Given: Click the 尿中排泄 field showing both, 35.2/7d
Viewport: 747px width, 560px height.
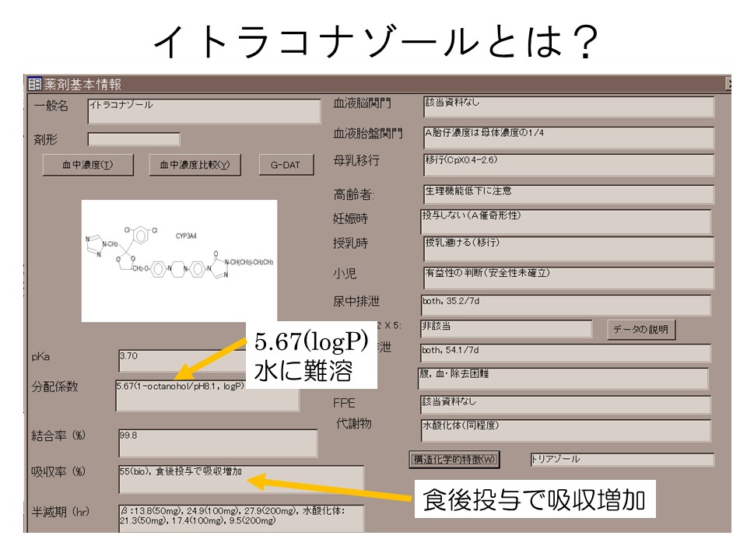Looking at the screenshot, I should [565, 305].
